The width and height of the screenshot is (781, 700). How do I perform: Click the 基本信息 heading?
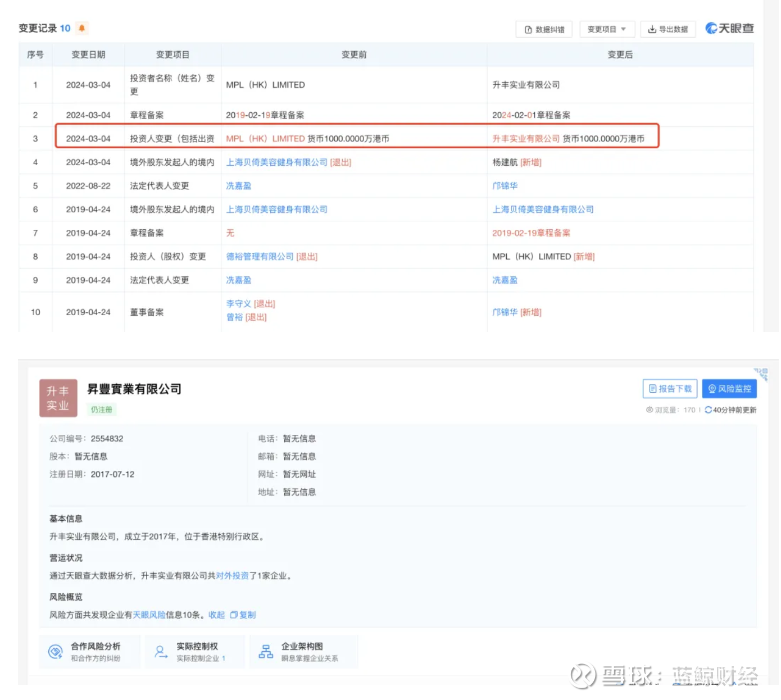(x=66, y=519)
